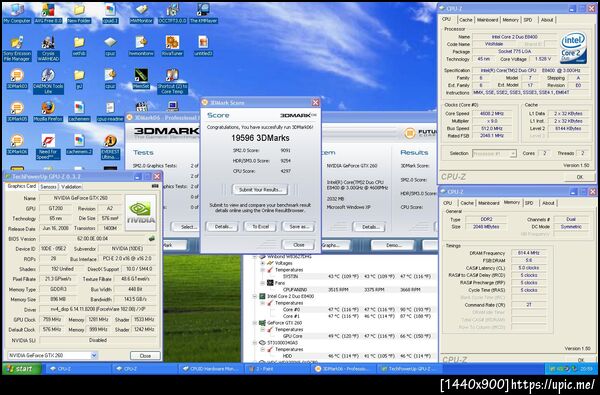Open Cache tab in CPU-Z processor window
Screen dimensions: 600x395
click(466, 20)
